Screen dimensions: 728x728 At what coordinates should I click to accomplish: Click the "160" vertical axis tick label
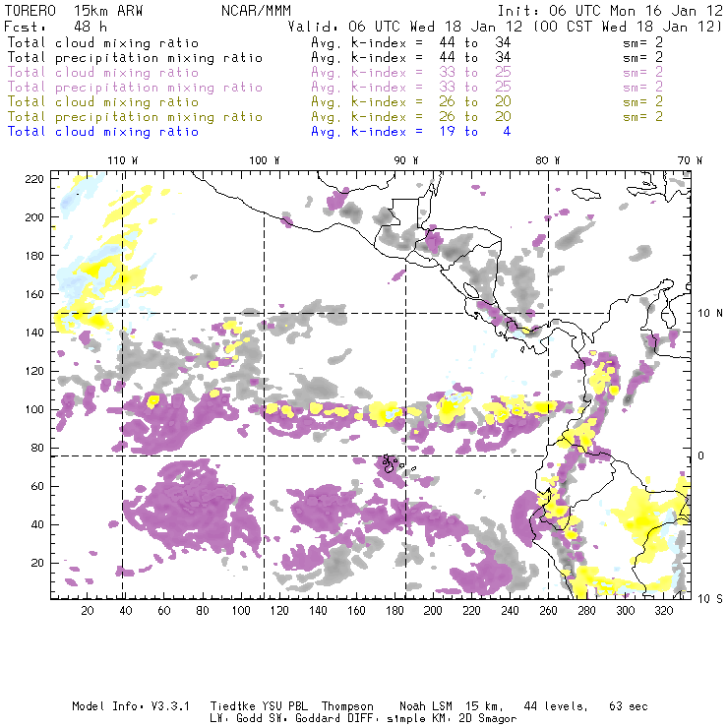pos(34,294)
